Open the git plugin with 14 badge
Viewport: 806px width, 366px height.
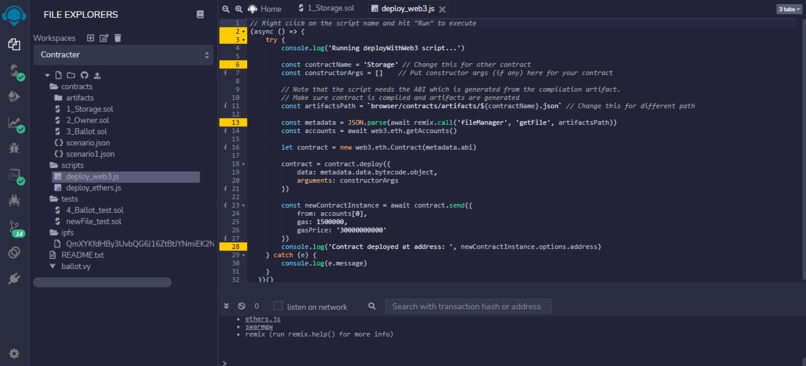coord(16,229)
